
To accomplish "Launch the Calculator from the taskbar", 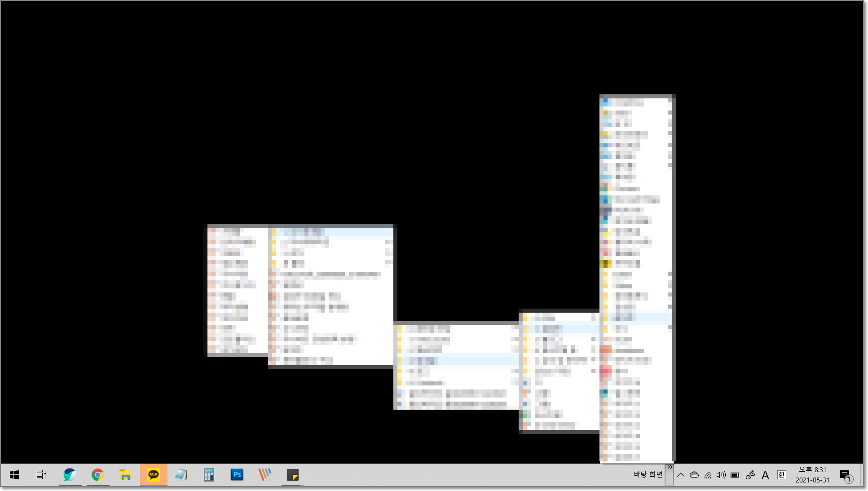I will point(209,475).
